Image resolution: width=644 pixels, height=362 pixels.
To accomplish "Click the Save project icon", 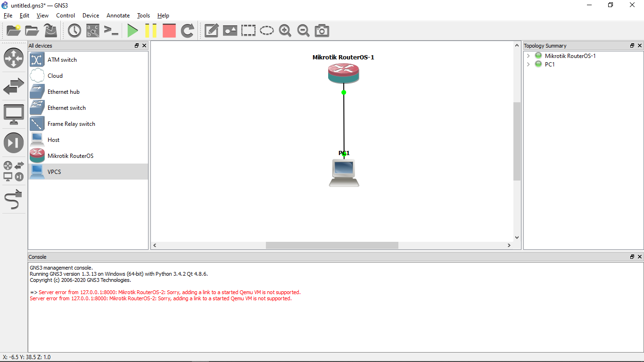I will click(50, 31).
